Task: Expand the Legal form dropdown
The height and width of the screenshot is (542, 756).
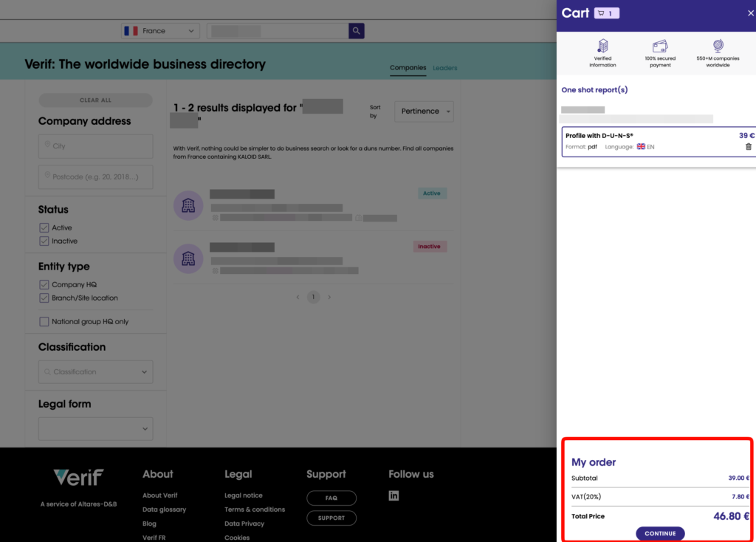Action: coord(95,429)
